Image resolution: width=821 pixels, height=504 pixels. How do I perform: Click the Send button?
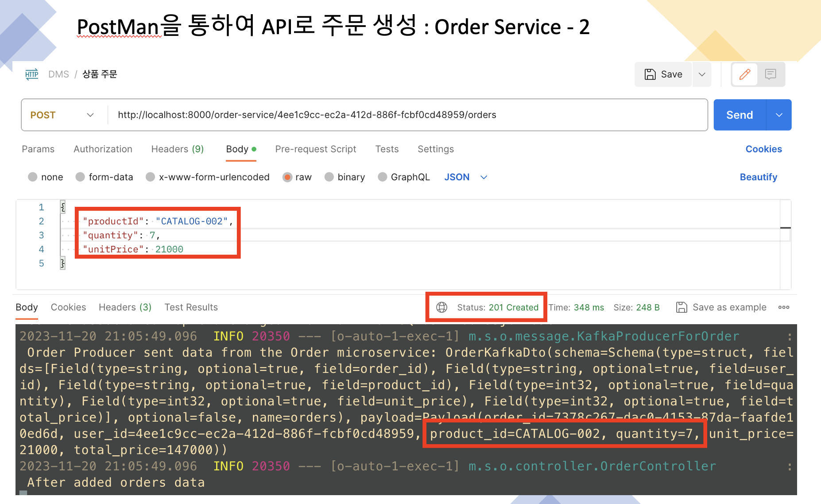pos(740,115)
